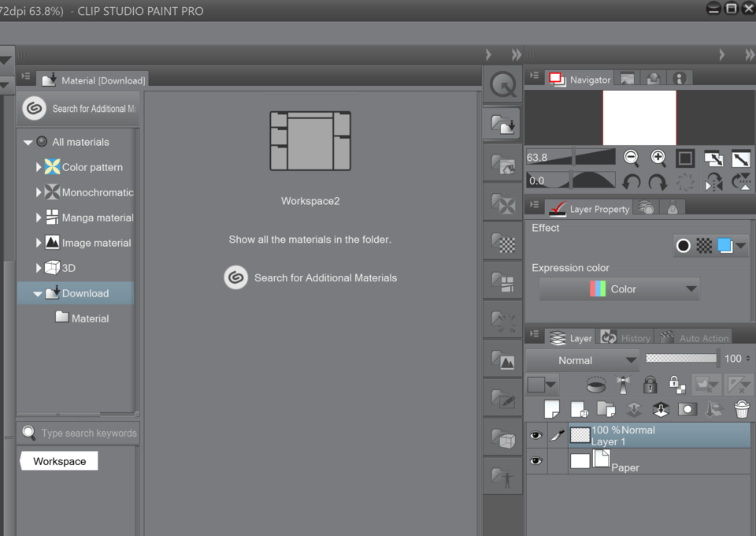The image size is (756, 536).
Task: Toggle Set as reference layer lighthouse
Action: 623,385
